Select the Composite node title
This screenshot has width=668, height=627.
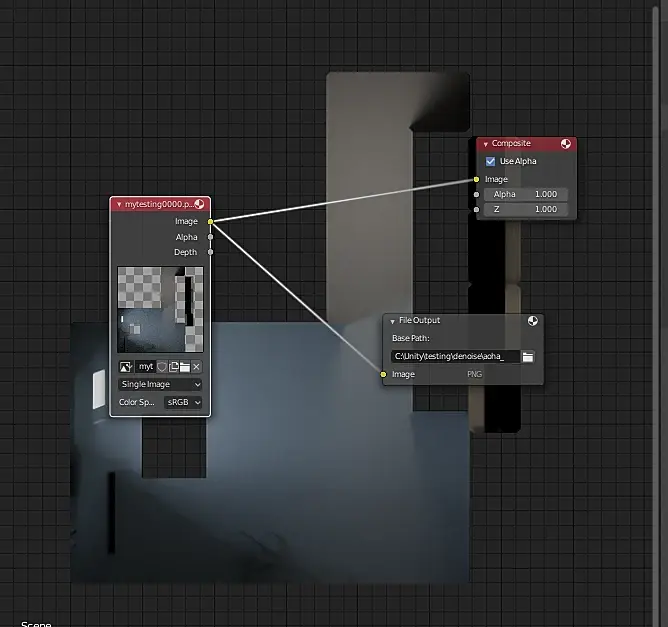point(511,144)
